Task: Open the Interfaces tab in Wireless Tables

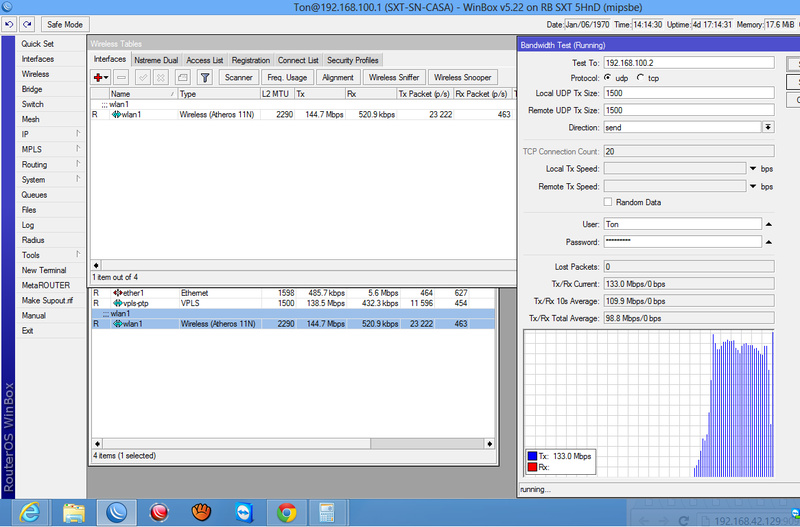Action: 110,59
